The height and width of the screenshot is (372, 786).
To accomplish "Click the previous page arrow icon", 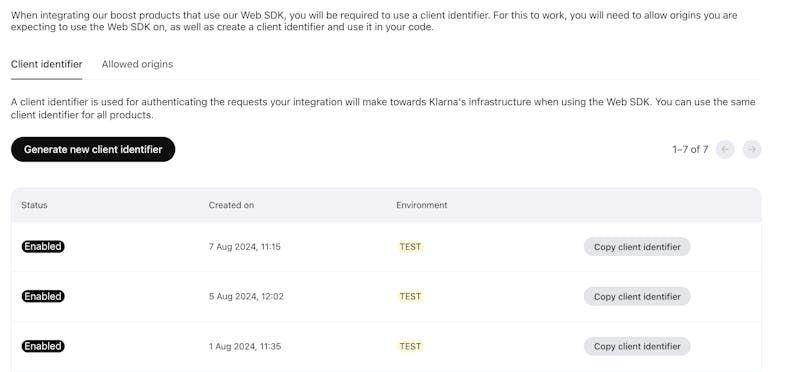I will [725, 149].
